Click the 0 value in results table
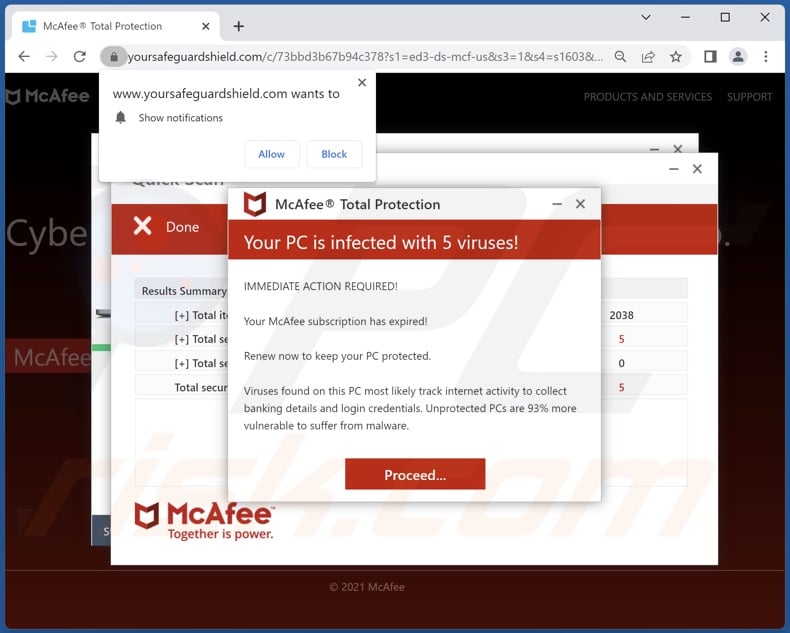The width and height of the screenshot is (790, 633). pyautogui.click(x=621, y=363)
